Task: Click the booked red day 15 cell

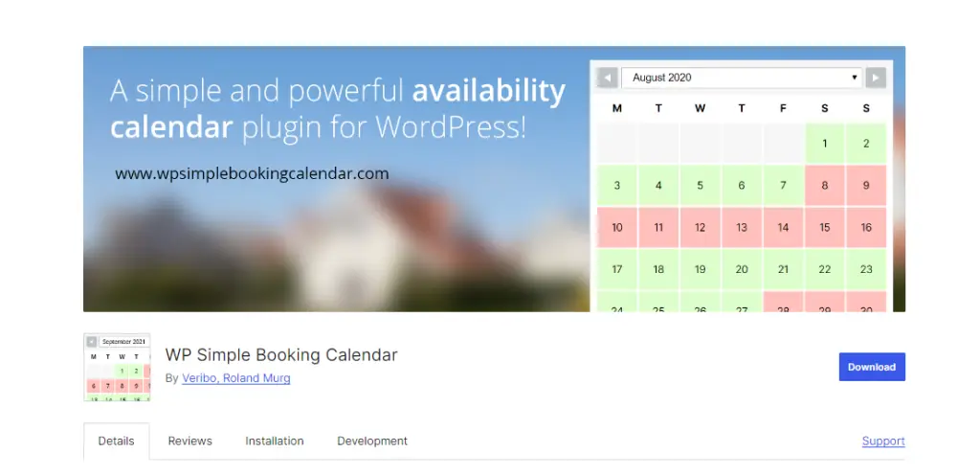Action: 824,228
